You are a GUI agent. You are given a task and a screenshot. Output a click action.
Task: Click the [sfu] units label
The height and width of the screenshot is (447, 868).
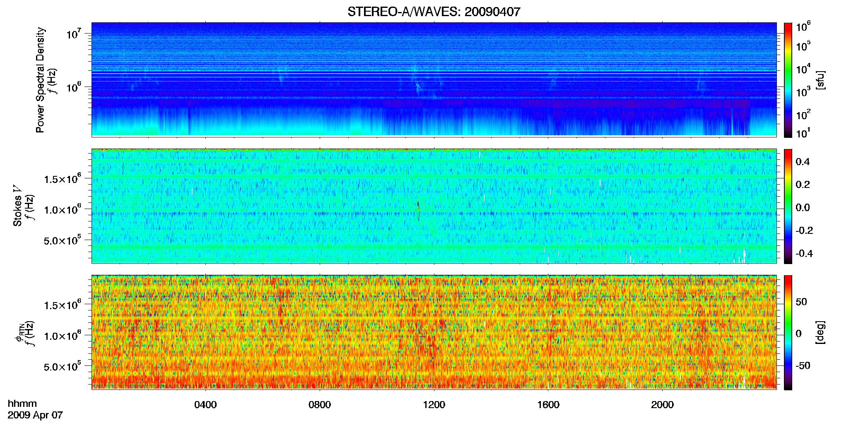820,80
